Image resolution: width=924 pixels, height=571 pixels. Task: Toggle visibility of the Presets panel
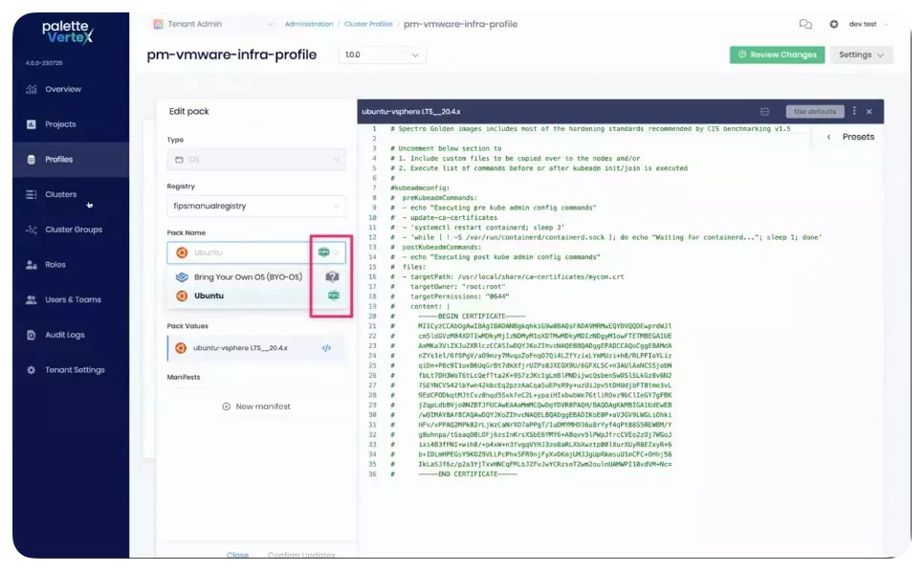[830, 137]
